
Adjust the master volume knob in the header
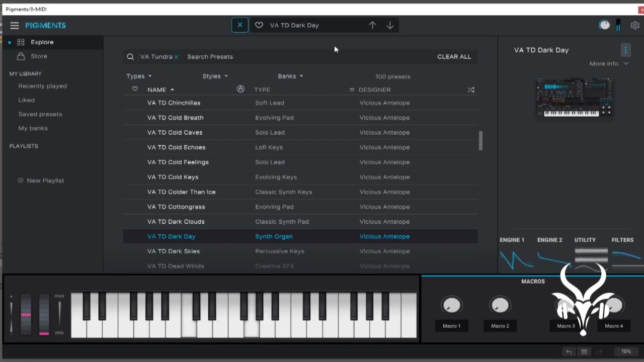(604, 25)
